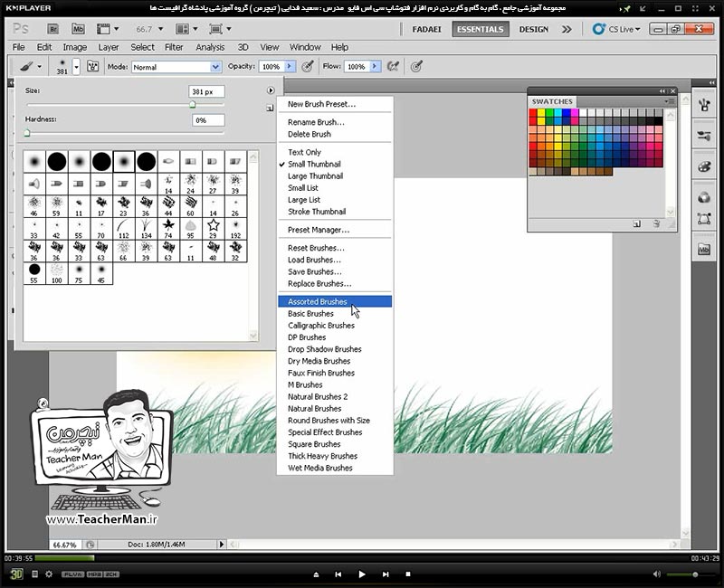This screenshot has height=588, width=724.
Task: Click Reset Brushes in the menu
Action: pyautogui.click(x=335, y=248)
